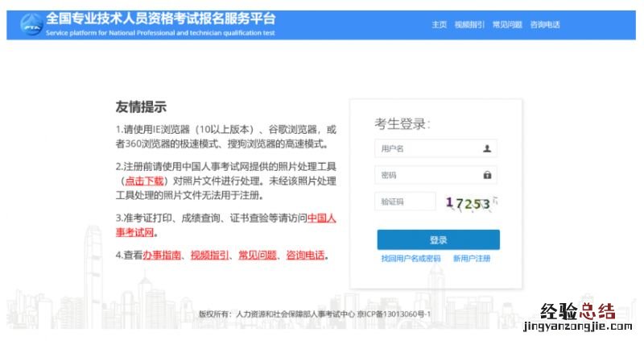Open the 咨询电话 link in tip 4

pos(305,255)
